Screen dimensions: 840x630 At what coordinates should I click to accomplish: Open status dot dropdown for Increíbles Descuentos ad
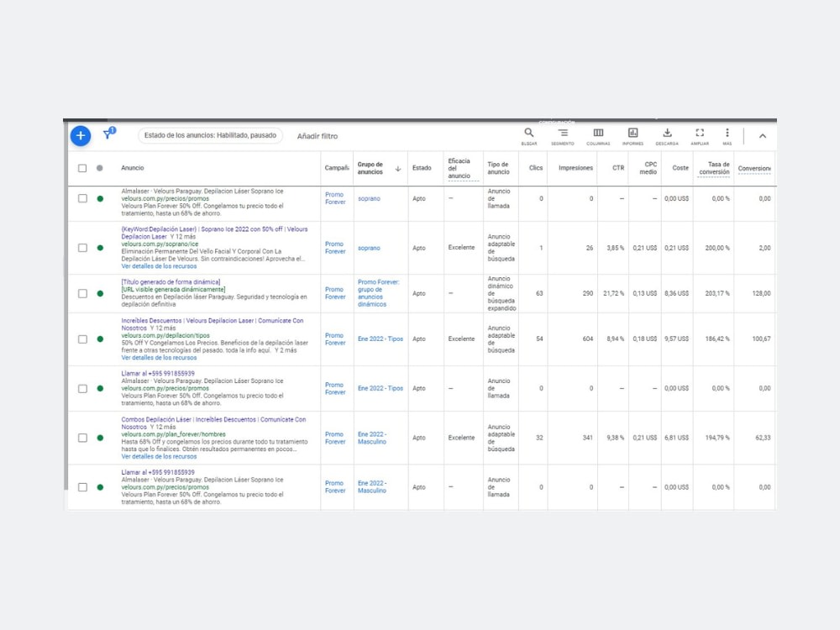point(100,339)
